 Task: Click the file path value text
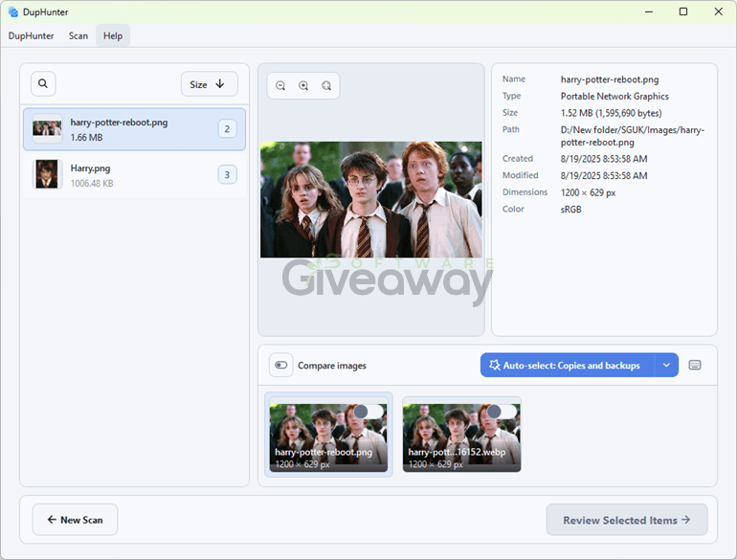pos(632,136)
